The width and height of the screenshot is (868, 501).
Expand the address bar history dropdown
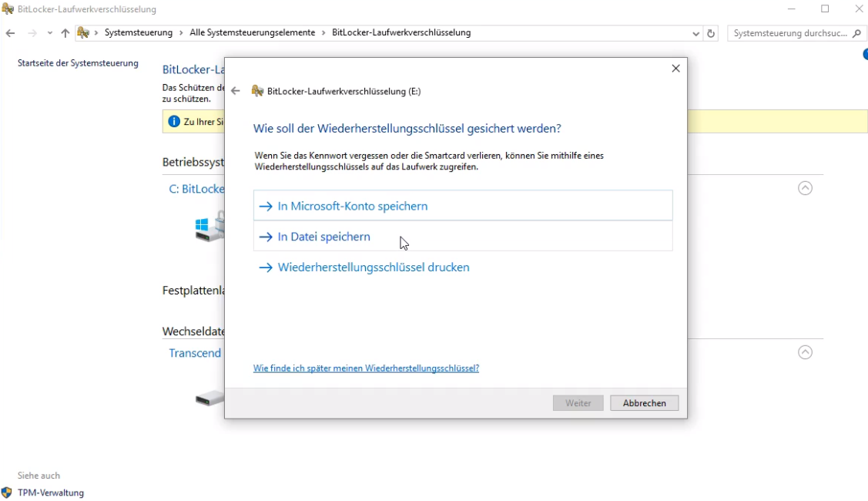(x=695, y=33)
